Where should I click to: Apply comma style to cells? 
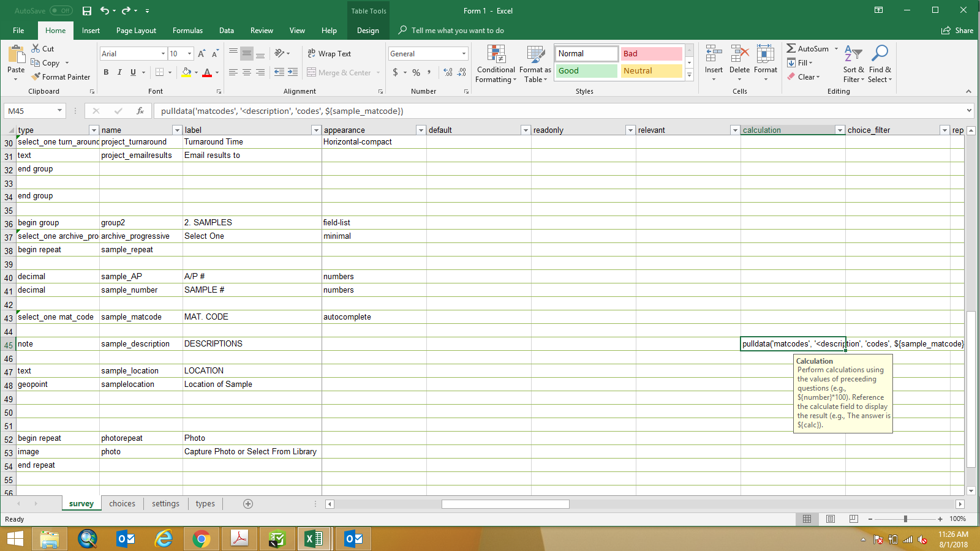[429, 72]
